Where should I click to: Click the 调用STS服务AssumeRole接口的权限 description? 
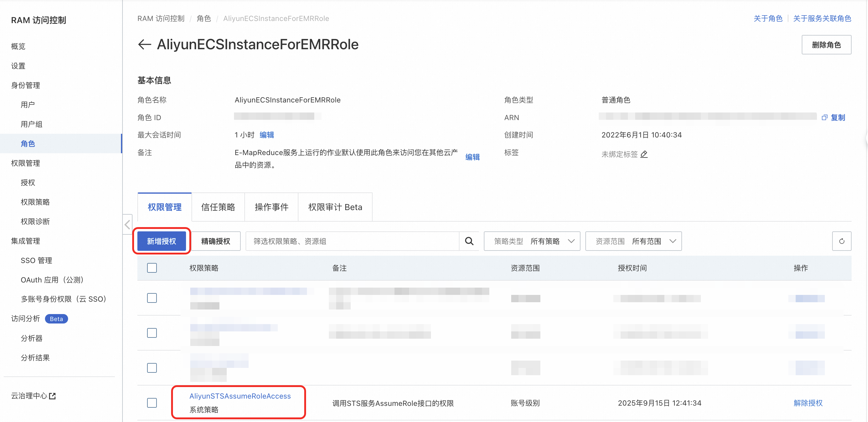click(393, 403)
